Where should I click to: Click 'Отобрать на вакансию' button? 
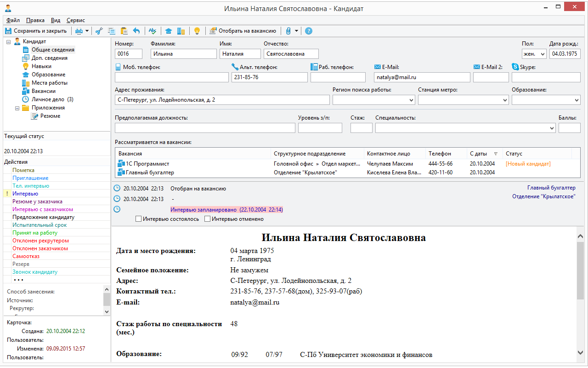243,31
